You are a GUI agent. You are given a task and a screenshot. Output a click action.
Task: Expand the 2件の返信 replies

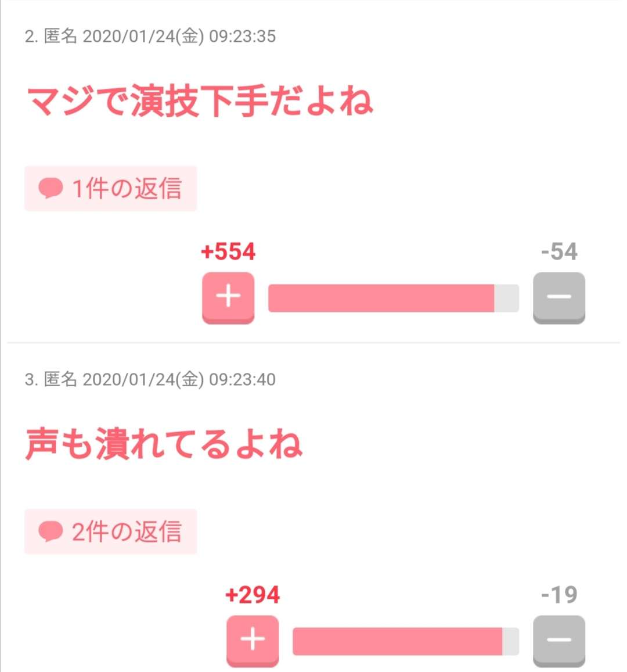tap(110, 531)
